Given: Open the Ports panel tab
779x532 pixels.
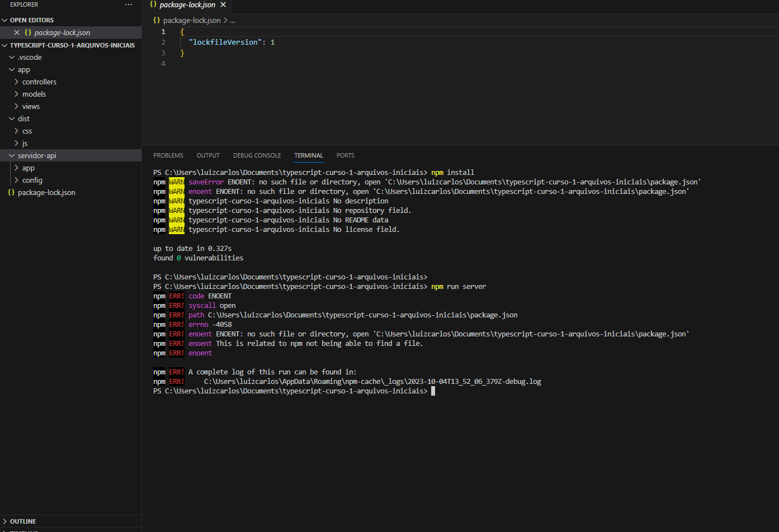Looking at the screenshot, I should pos(346,155).
